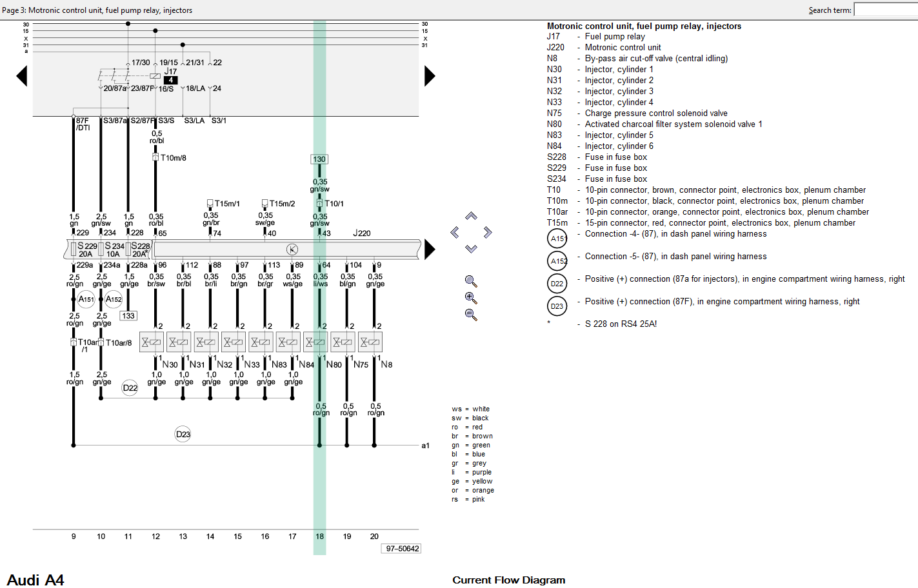
Task: Click track number 18 on bottom axis
Action: (319, 536)
